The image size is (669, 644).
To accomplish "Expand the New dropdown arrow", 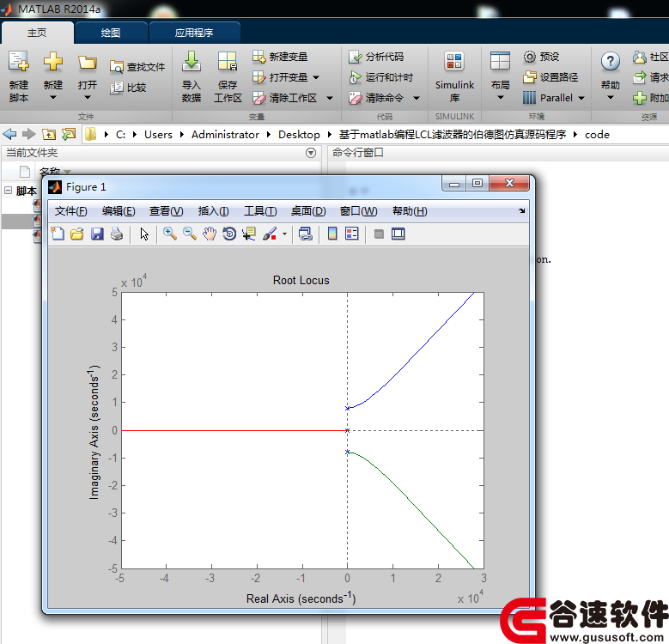I will coord(53,97).
